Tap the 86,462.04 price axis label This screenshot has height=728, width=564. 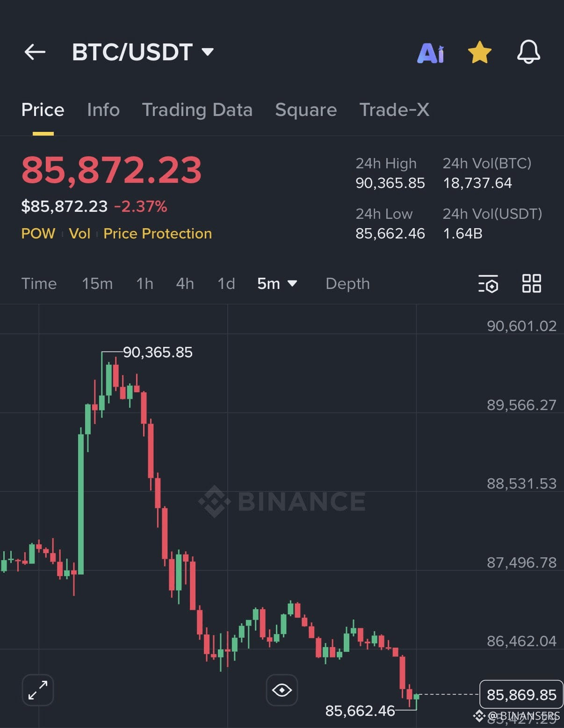point(521,641)
